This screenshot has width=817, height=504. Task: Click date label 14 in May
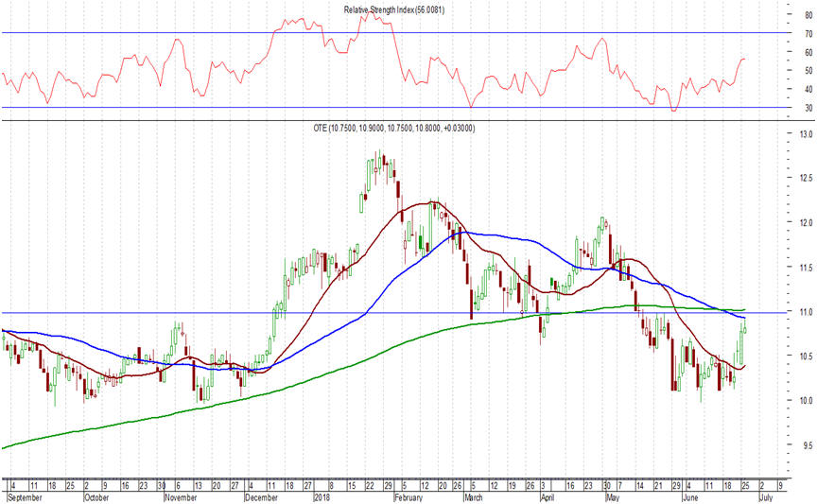(640, 486)
